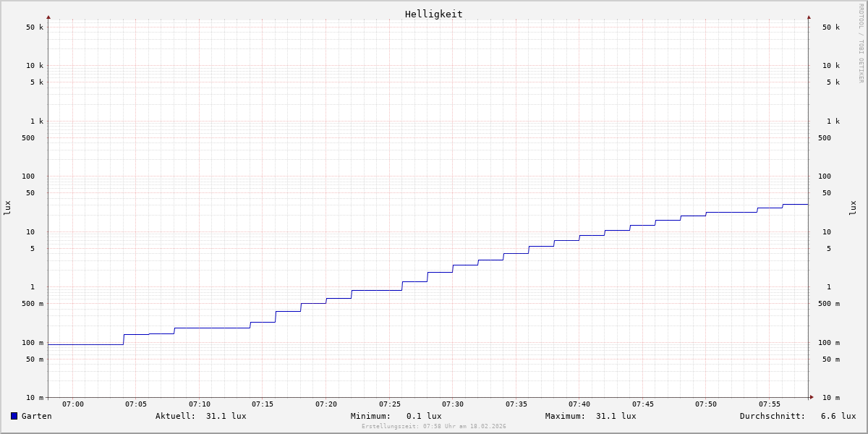Click the left vertical lux axis title

click(7, 208)
